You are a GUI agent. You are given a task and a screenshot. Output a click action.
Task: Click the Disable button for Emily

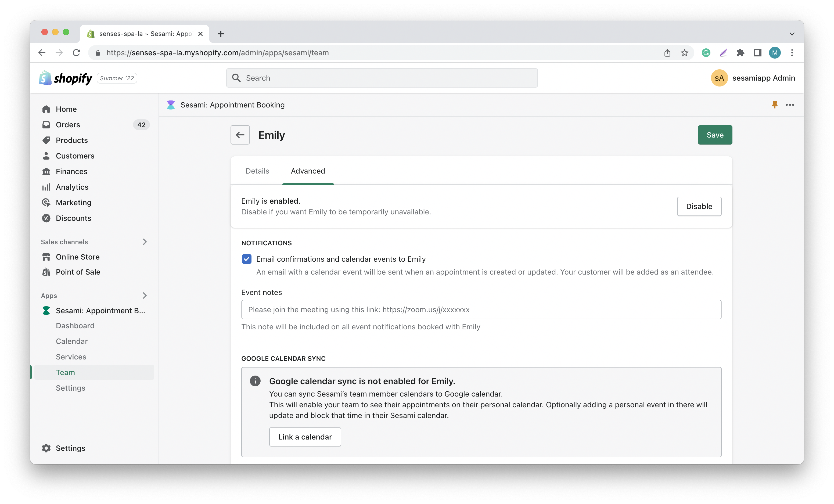coord(699,206)
